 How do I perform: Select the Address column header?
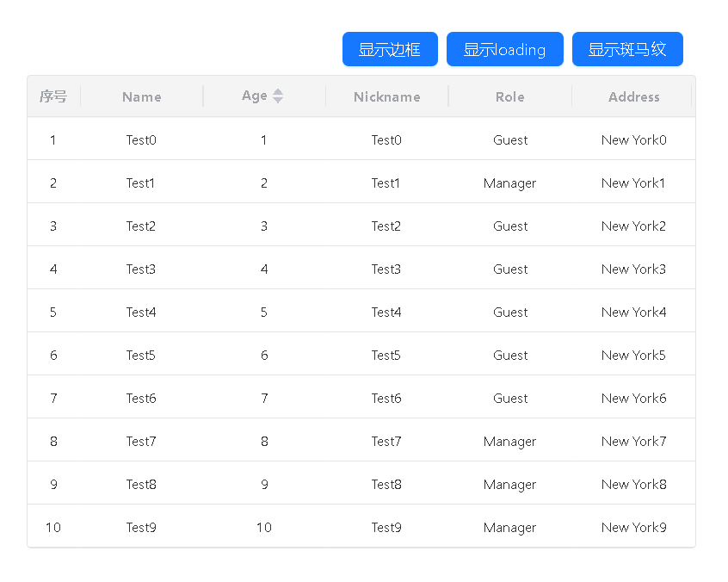pos(633,96)
